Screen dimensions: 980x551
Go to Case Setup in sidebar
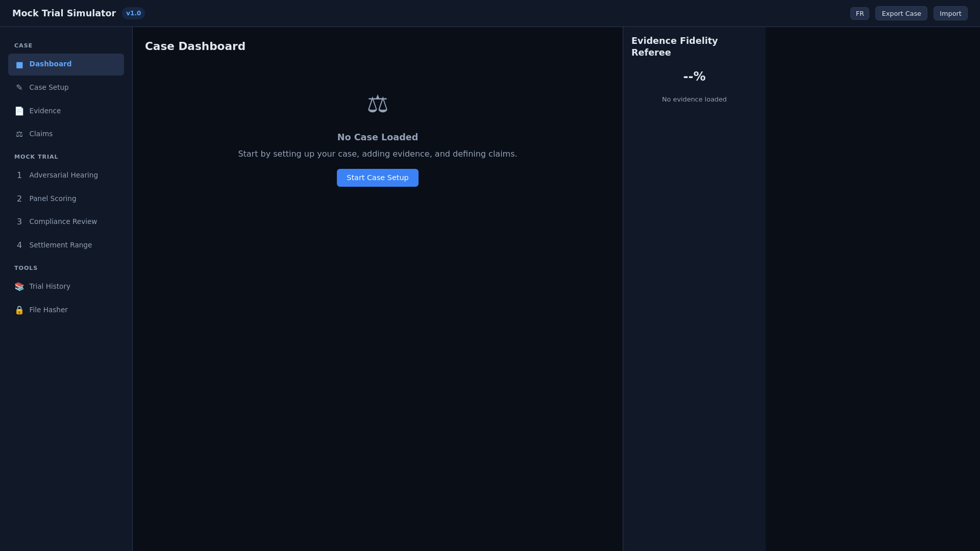[66, 88]
